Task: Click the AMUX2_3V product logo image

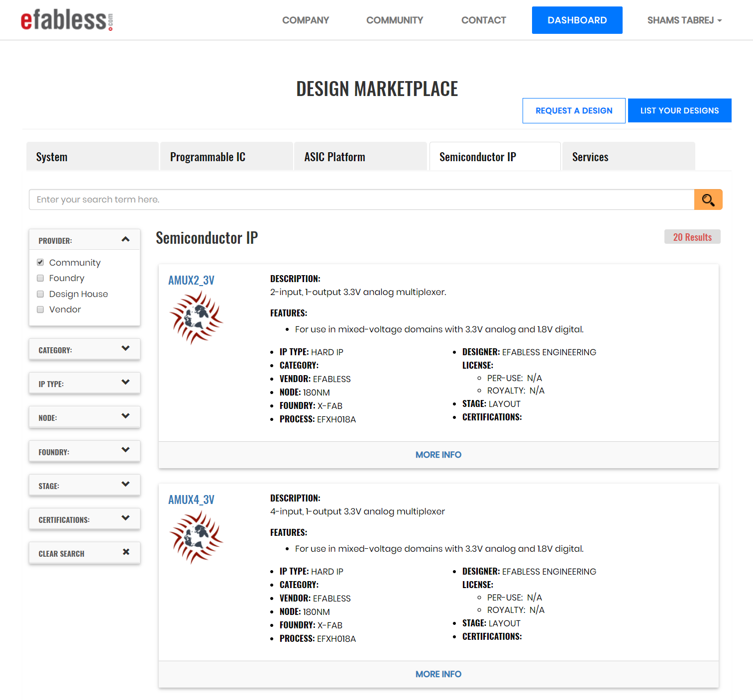Action: 196,318
